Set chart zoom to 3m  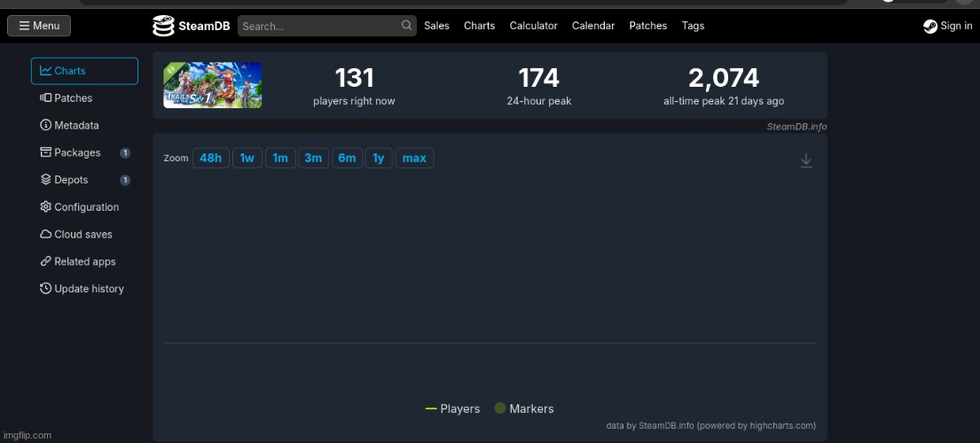click(x=313, y=158)
